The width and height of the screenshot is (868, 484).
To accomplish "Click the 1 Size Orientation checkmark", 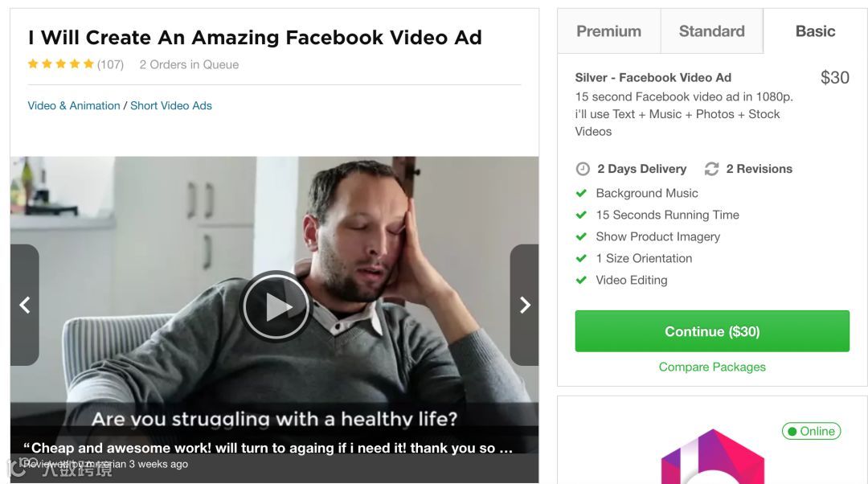I will [x=581, y=258].
